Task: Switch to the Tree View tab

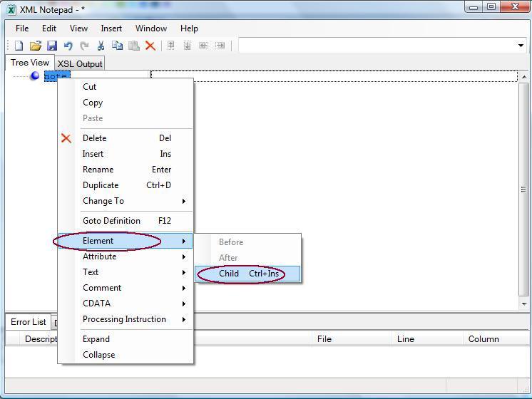Action: [30, 63]
